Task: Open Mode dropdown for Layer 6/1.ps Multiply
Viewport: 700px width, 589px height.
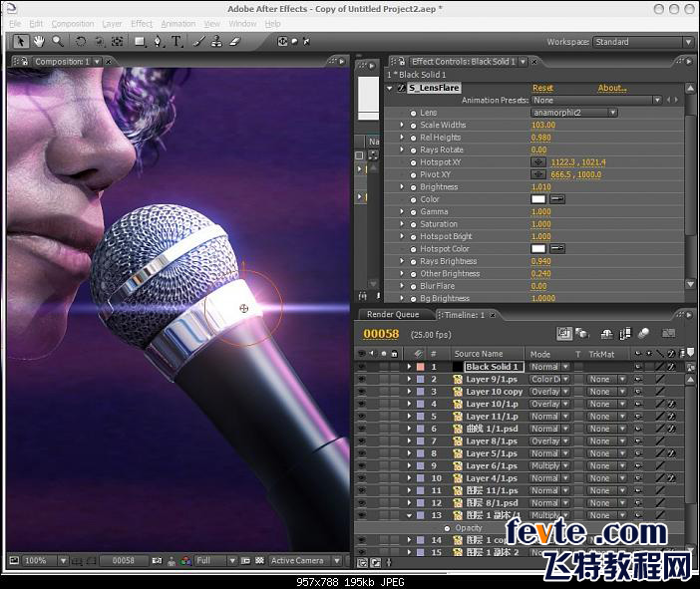Action: point(549,465)
